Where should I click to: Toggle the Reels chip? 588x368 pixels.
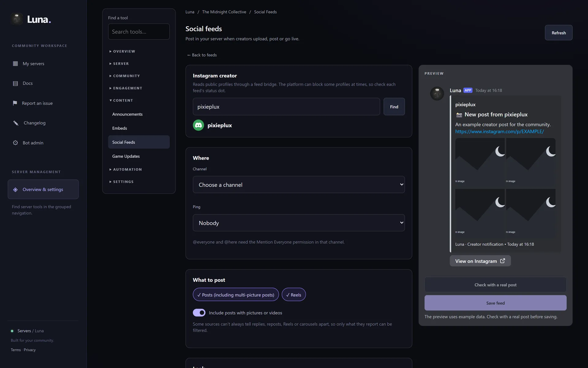click(294, 295)
